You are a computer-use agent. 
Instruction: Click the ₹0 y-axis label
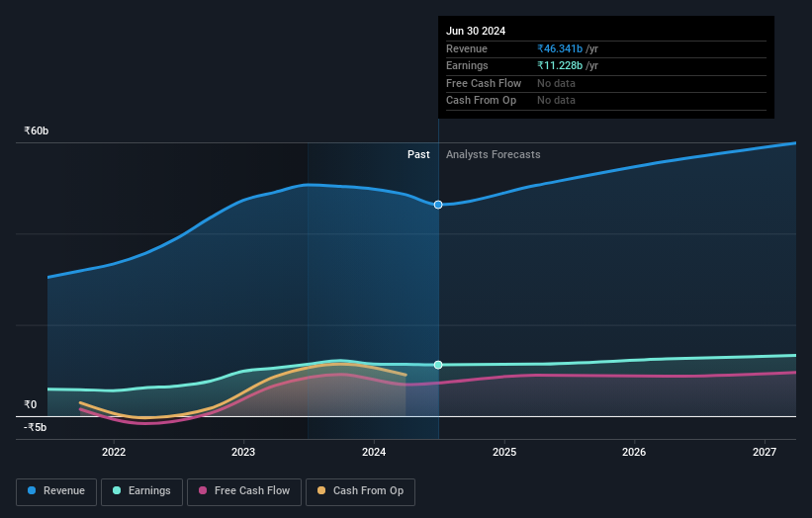coord(31,404)
